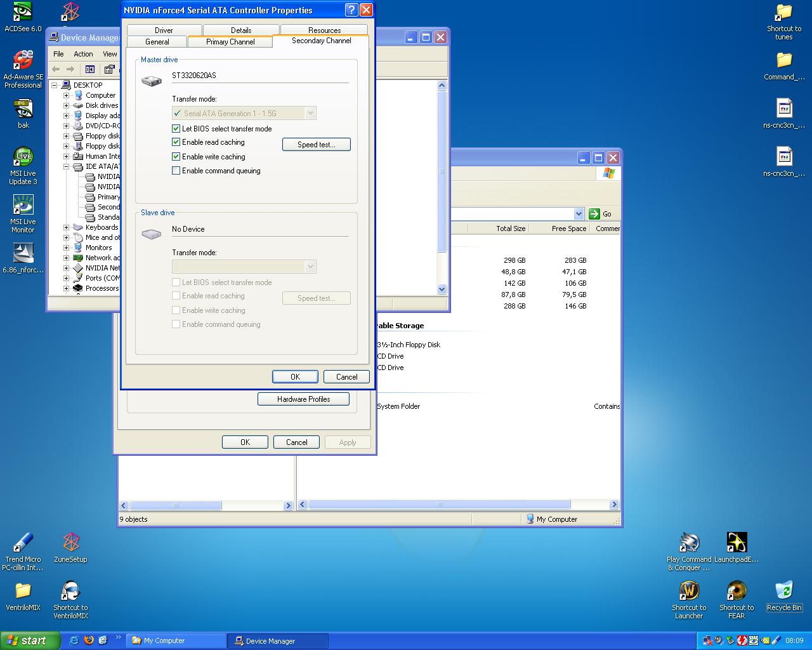
Task: Switch to the Details tab
Action: (x=241, y=30)
